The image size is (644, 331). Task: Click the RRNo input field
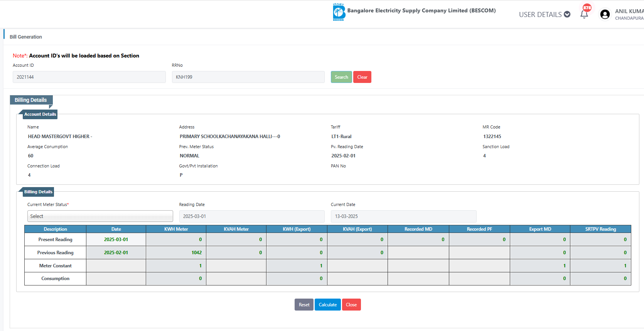pyautogui.click(x=248, y=77)
